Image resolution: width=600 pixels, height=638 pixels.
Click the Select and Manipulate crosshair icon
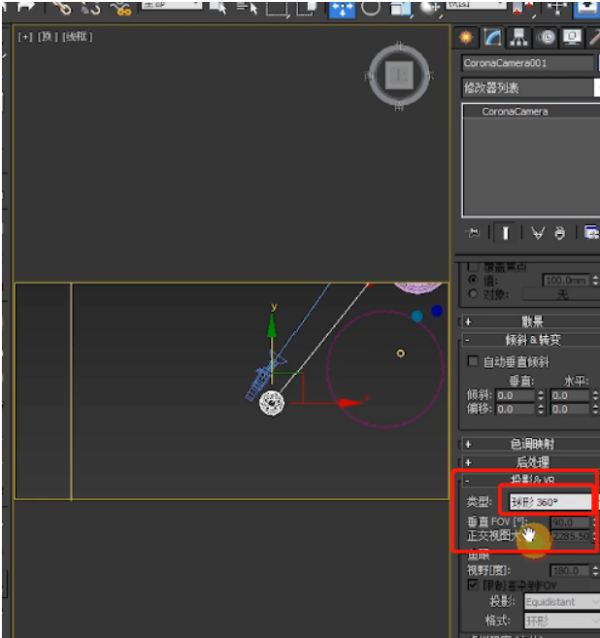pyautogui.click(x=557, y=7)
